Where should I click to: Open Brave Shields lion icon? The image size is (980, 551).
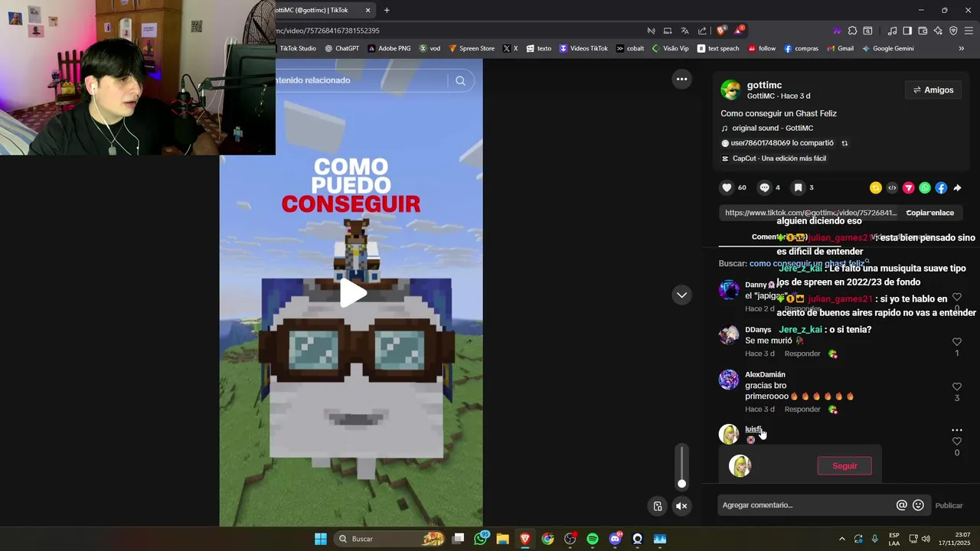721,31
